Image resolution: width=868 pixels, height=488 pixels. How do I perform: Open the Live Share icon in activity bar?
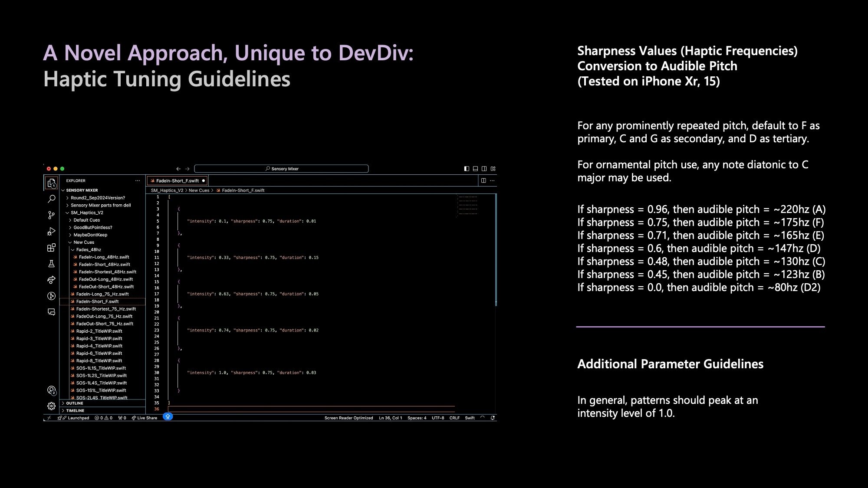(x=51, y=280)
